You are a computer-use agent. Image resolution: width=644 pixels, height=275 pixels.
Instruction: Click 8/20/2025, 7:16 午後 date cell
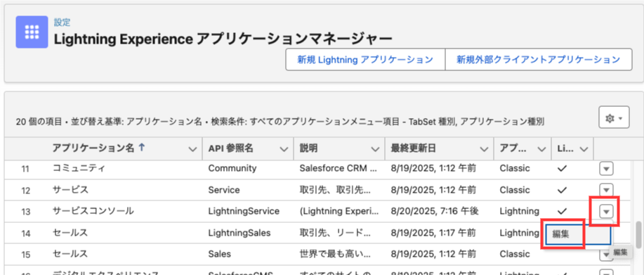point(435,211)
